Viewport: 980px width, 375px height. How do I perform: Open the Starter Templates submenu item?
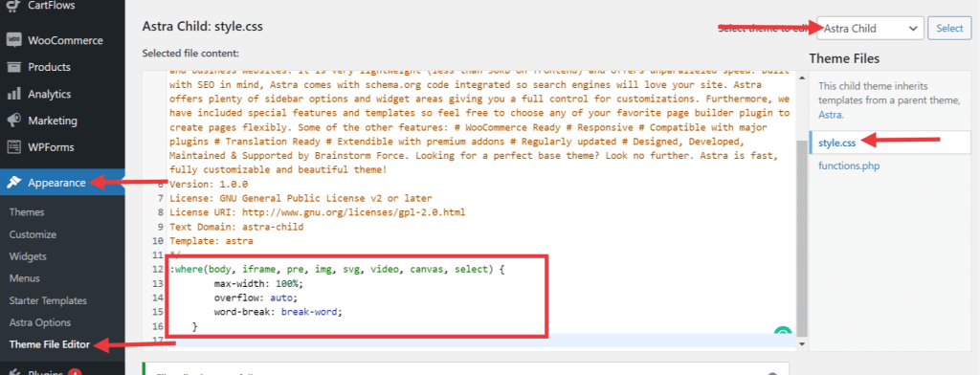[x=48, y=300]
